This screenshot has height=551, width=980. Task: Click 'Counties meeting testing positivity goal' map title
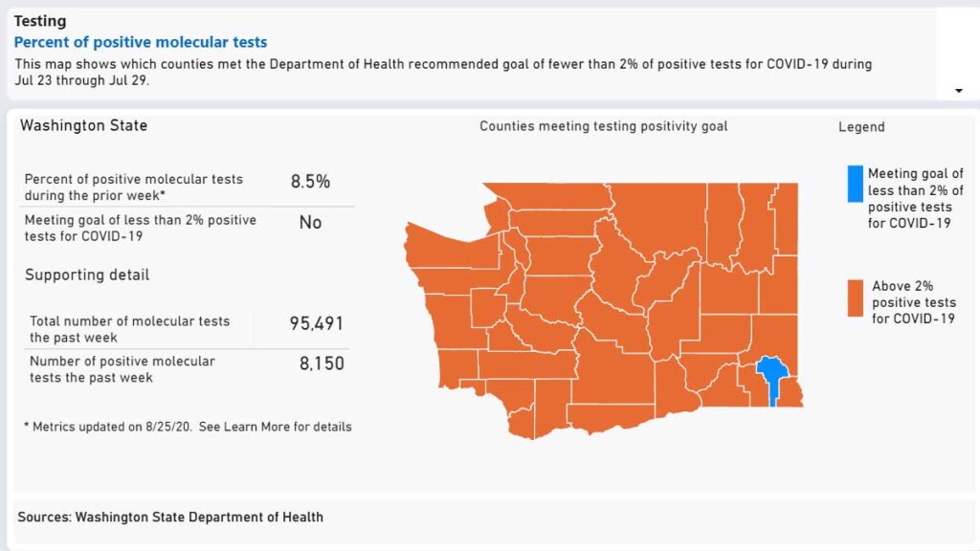pyautogui.click(x=603, y=126)
